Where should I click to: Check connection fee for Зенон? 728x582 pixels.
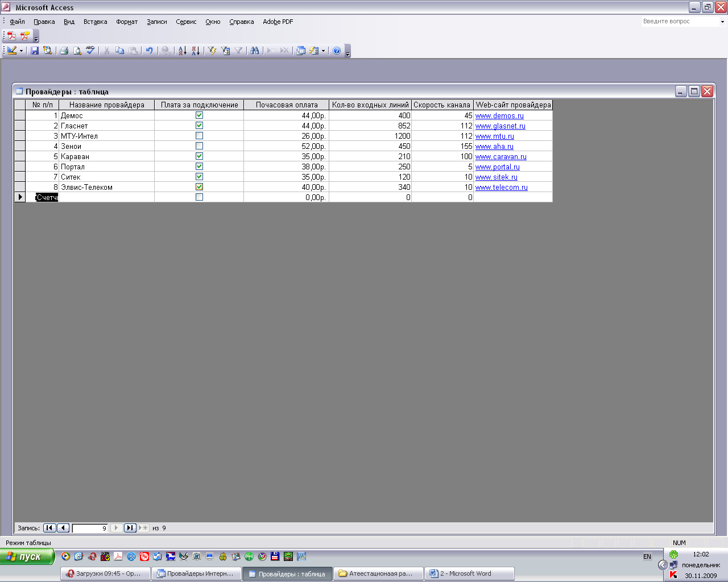click(199, 146)
